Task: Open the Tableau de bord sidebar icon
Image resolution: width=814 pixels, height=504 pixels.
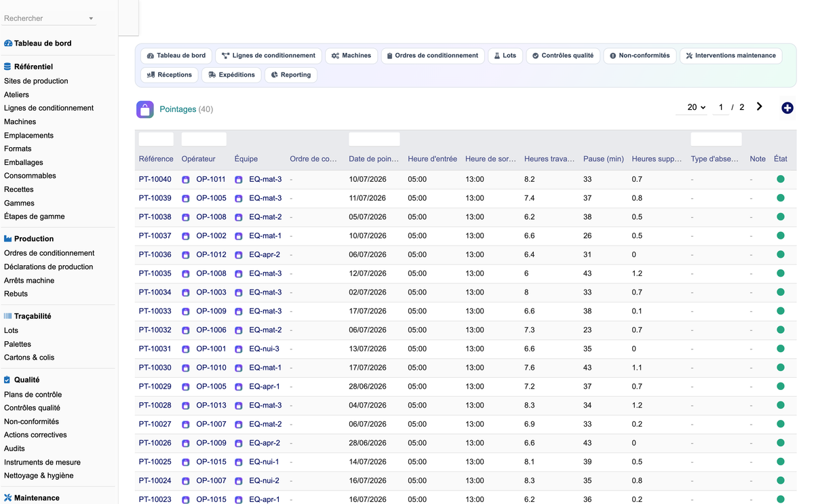Action: (x=8, y=43)
